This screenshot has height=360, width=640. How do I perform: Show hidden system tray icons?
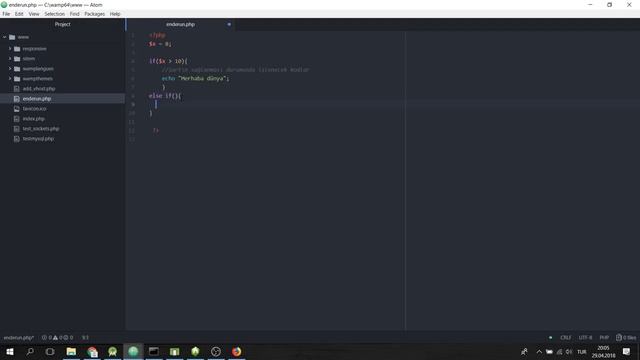click(x=539, y=351)
